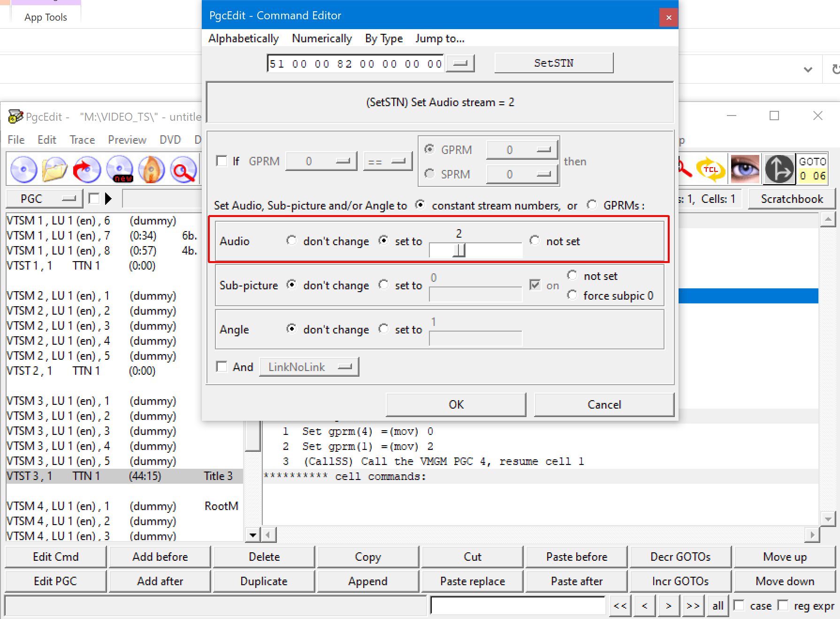The height and width of the screenshot is (619, 840).
Task: Select Sub-picture set to radio button
Action: (384, 285)
